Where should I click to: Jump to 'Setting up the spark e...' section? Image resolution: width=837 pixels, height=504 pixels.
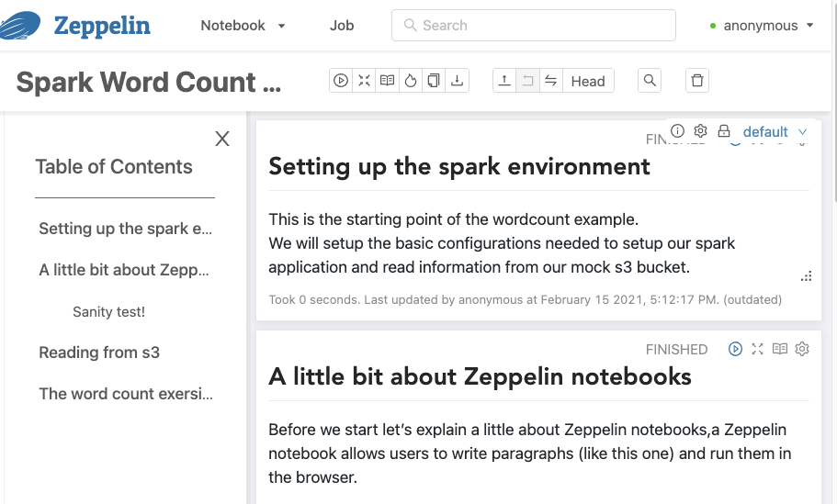(126, 229)
